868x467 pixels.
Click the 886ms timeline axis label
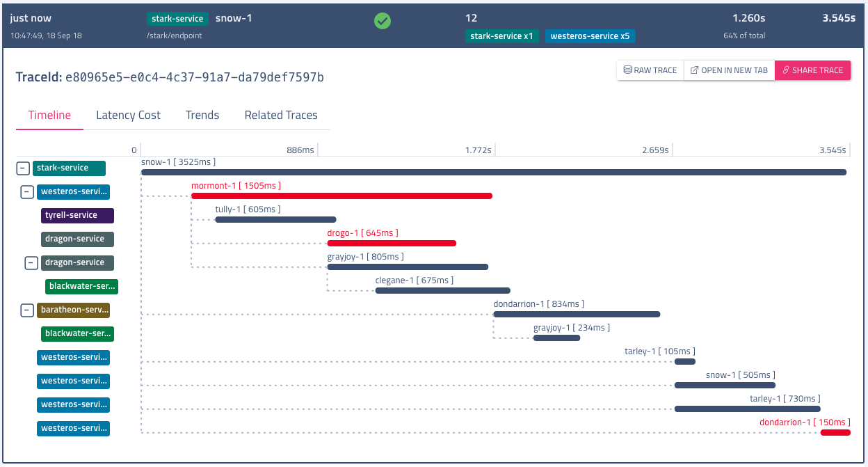(300, 150)
